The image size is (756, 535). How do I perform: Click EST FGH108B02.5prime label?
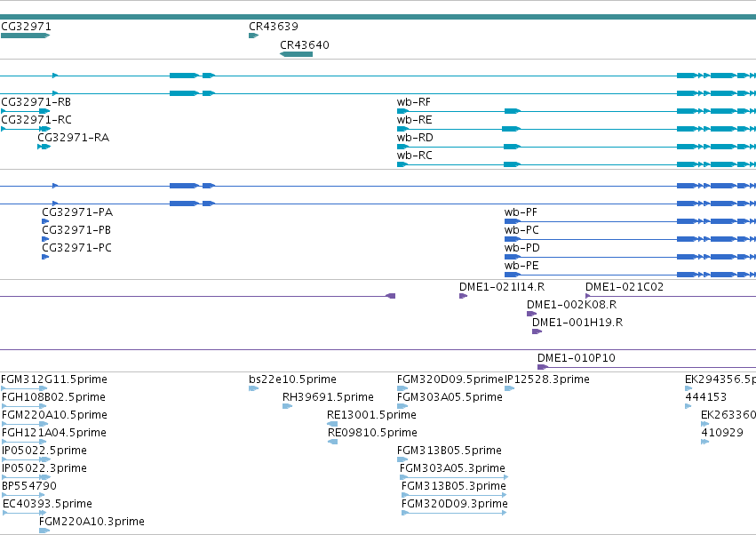tap(53, 397)
